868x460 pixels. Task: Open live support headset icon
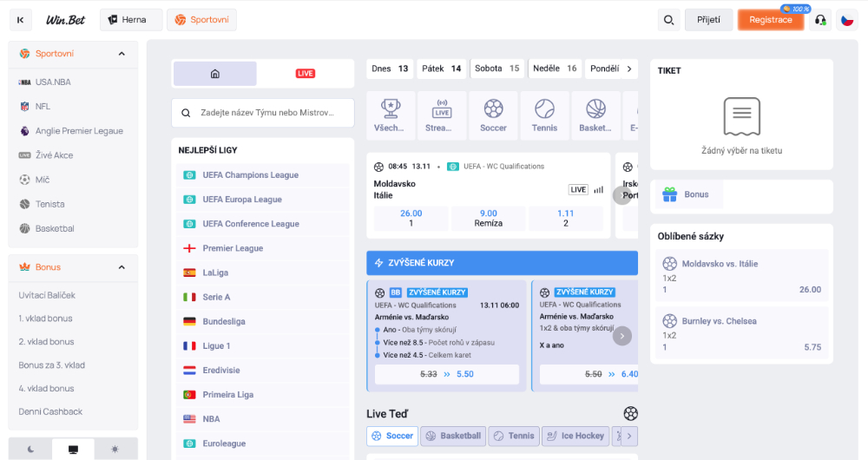pyautogui.click(x=819, y=20)
